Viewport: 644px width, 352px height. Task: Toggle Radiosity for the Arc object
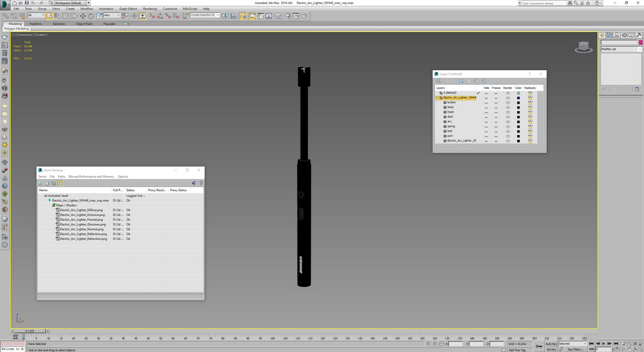(530, 122)
